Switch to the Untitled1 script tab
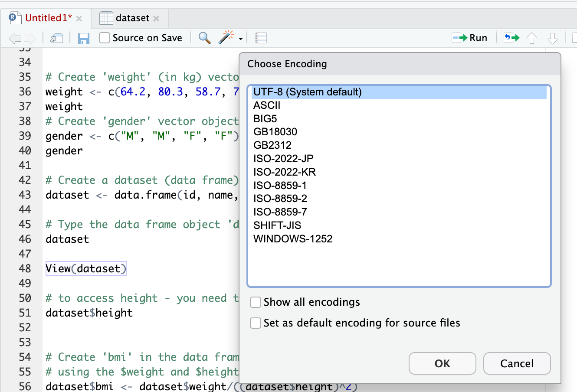 point(48,18)
